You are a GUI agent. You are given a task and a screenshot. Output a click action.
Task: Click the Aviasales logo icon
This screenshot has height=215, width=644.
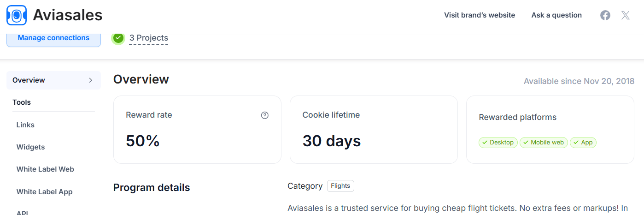[x=17, y=15]
